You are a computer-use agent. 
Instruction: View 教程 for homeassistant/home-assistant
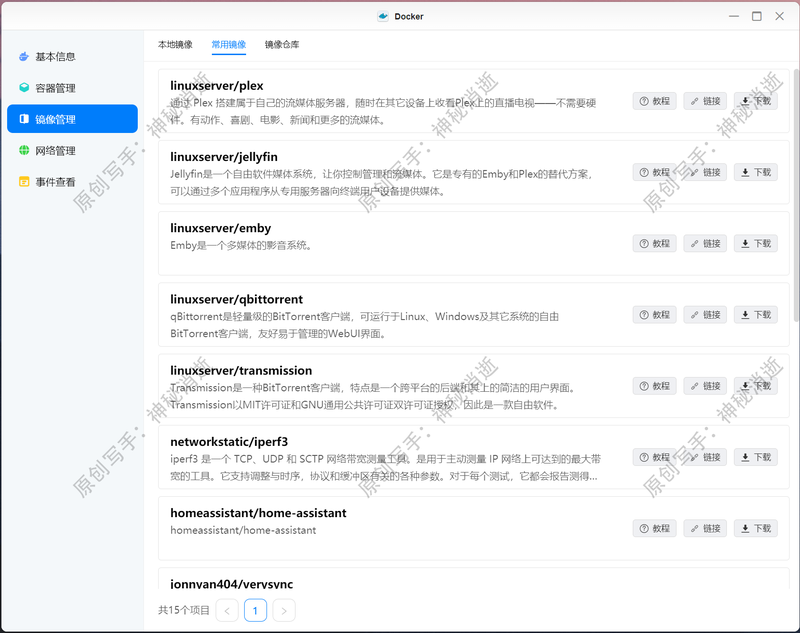click(655, 528)
